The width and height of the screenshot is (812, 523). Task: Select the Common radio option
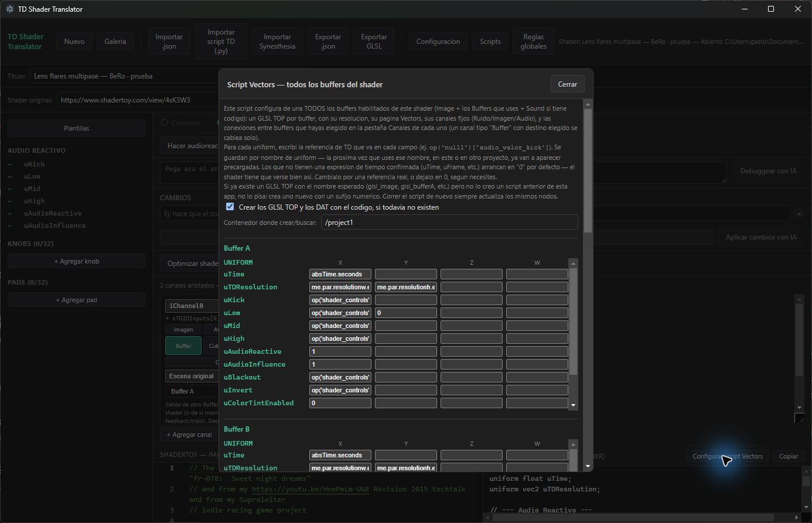pyautogui.click(x=165, y=123)
